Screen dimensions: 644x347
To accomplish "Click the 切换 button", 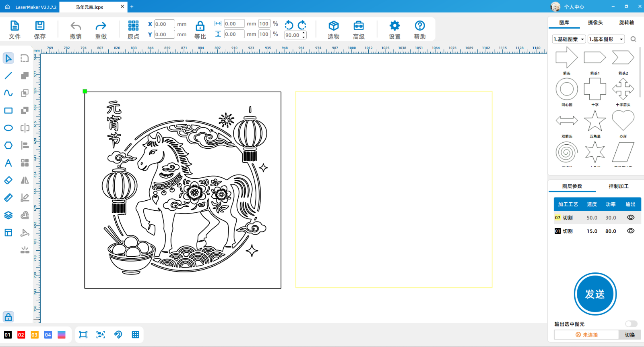I will coord(630,335).
